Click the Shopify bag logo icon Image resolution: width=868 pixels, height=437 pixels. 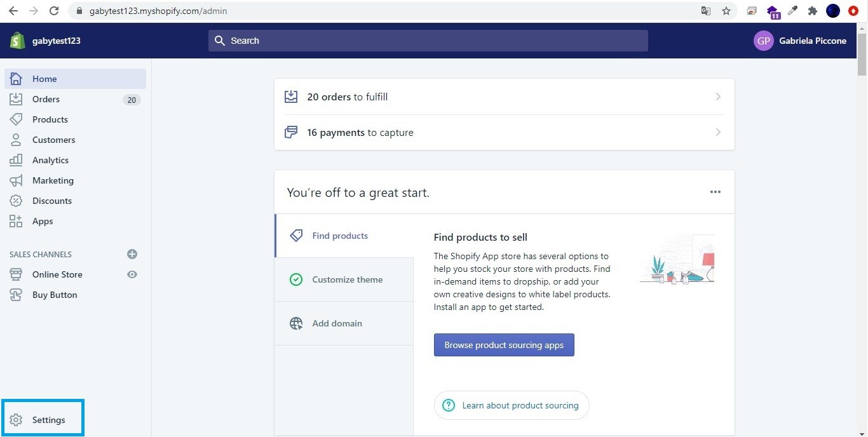[x=17, y=41]
